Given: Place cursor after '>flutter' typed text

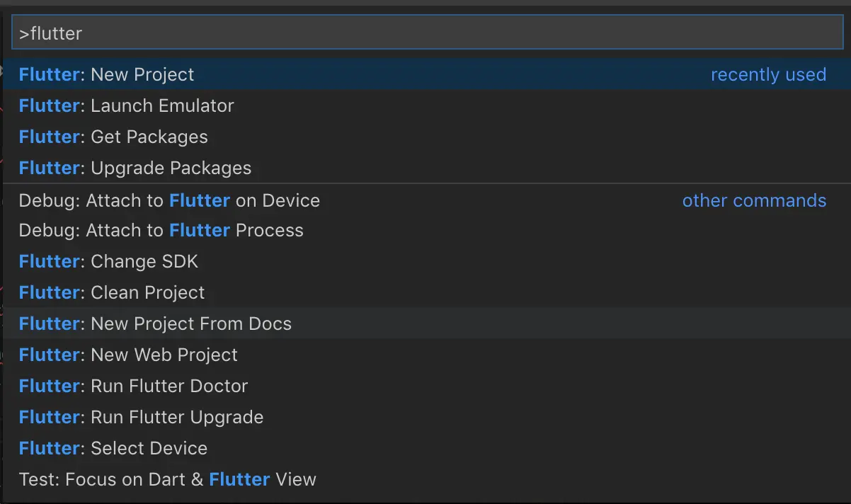Looking at the screenshot, I should point(84,33).
